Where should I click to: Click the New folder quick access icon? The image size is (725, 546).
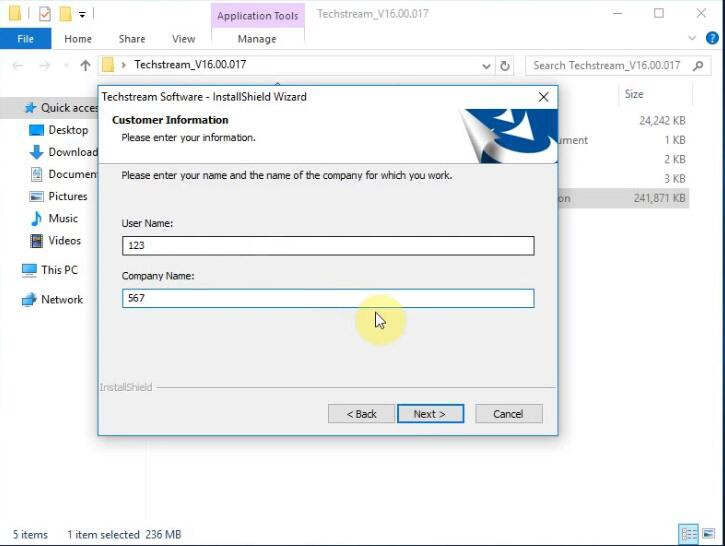tap(66, 14)
